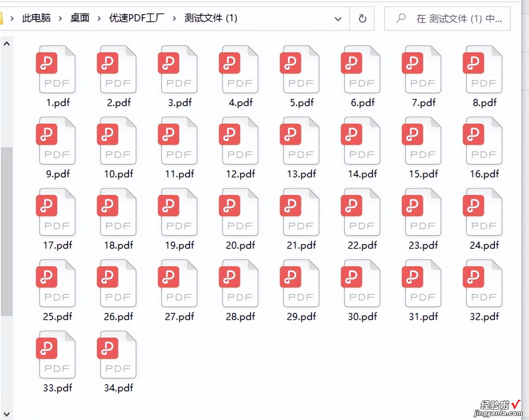Expand chevron after 桌面 in address bar
Image resolution: width=529 pixels, height=420 pixels.
(99, 18)
